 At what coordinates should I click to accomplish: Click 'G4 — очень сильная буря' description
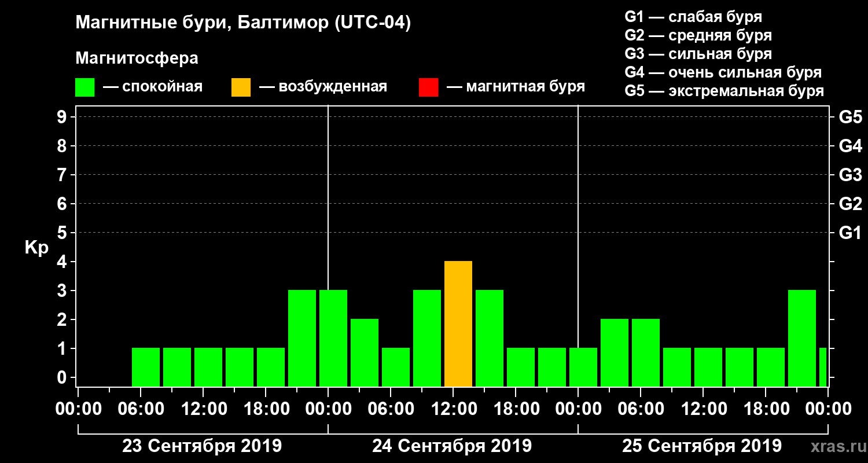(723, 72)
